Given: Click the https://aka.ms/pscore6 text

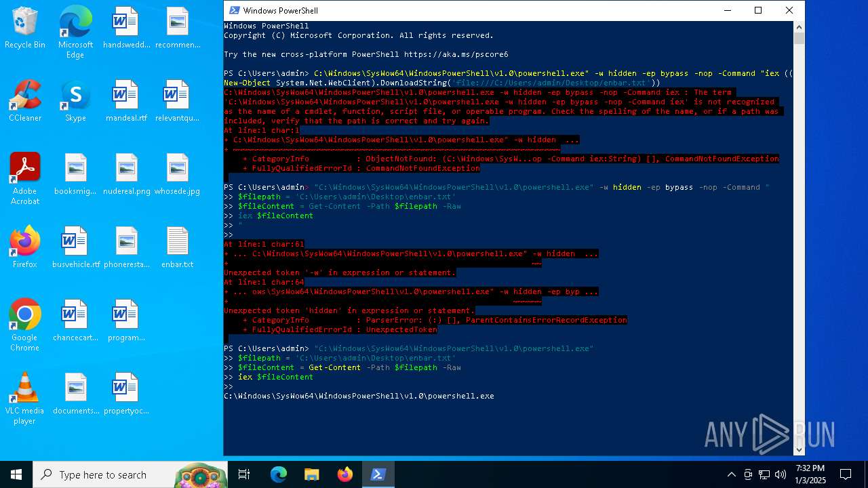Looking at the screenshot, I should tap(456, 54).
